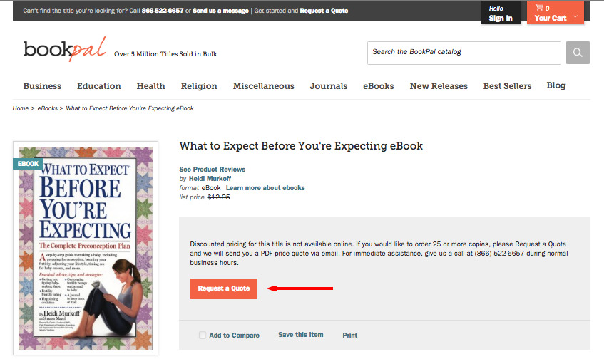This screenshot has height=364, width=604.
Task: Go to eBooks breadcrumb
Action: tap(47, 108)
